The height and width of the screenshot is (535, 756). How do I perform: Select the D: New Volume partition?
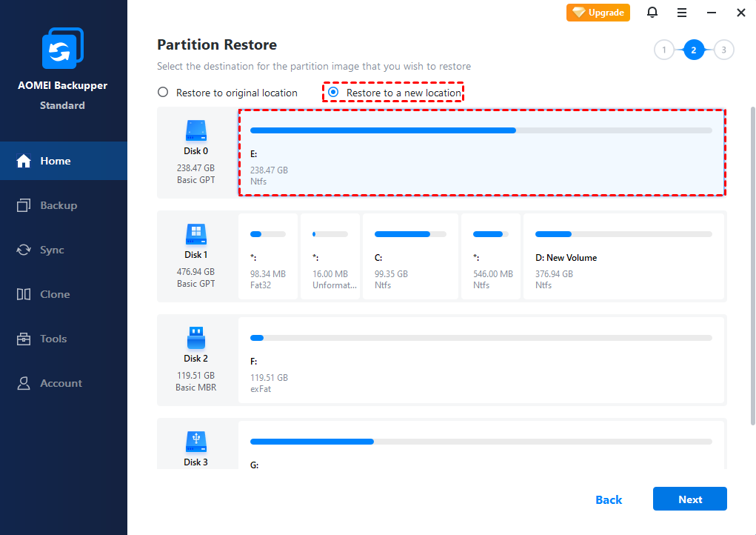pyautogui.click(x=624, y=256)
